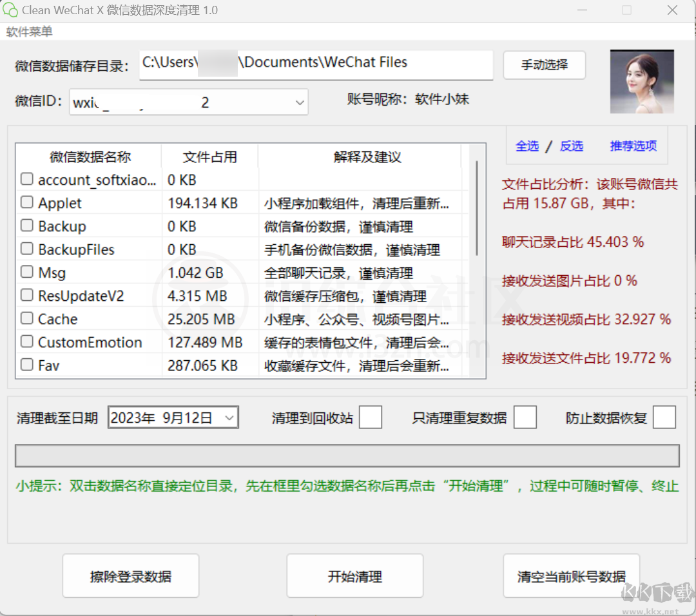Click the 推荐选项 link

(633, 146)
